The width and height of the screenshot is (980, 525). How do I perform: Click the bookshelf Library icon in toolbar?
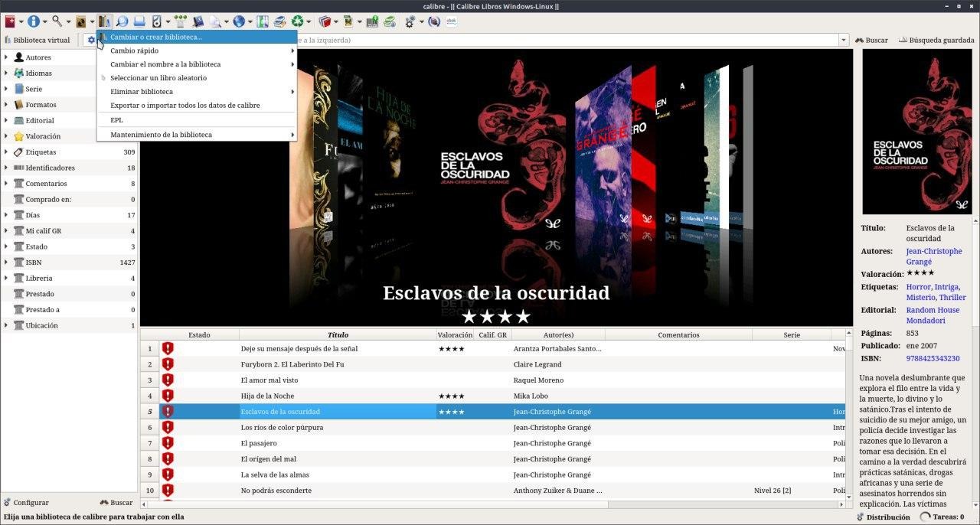click(x=105, y=21)
